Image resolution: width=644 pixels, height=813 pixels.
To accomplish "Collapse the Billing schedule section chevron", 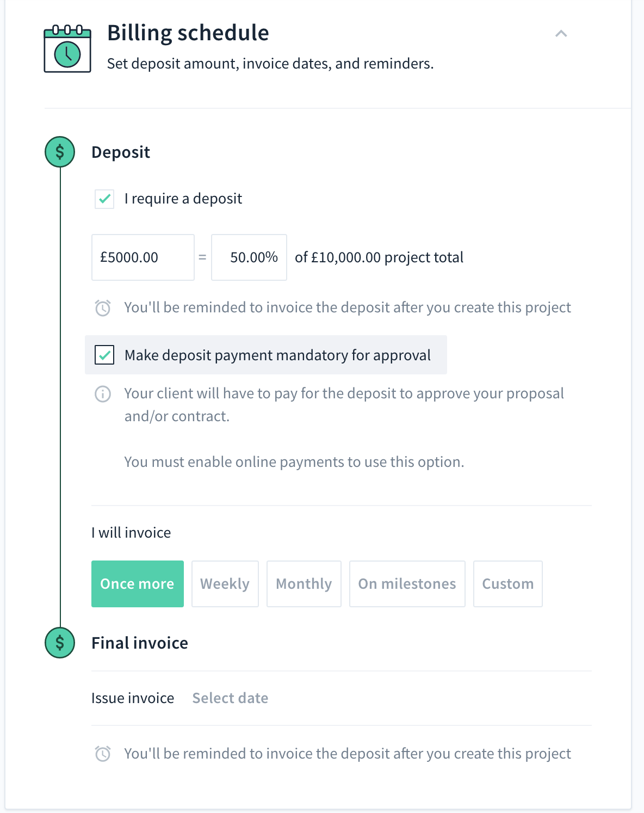I will point(561,34).
